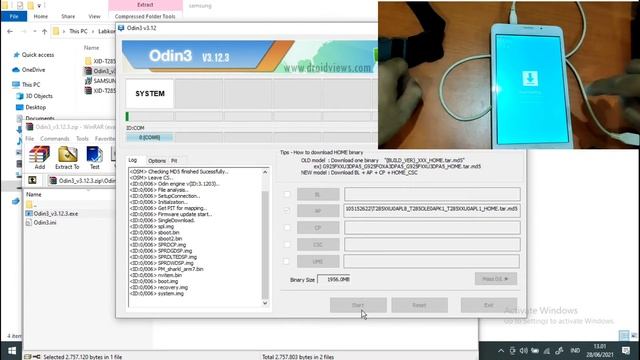Toggle the AP checkbox in Odin
640x360 pixels.
pos(287,211)
